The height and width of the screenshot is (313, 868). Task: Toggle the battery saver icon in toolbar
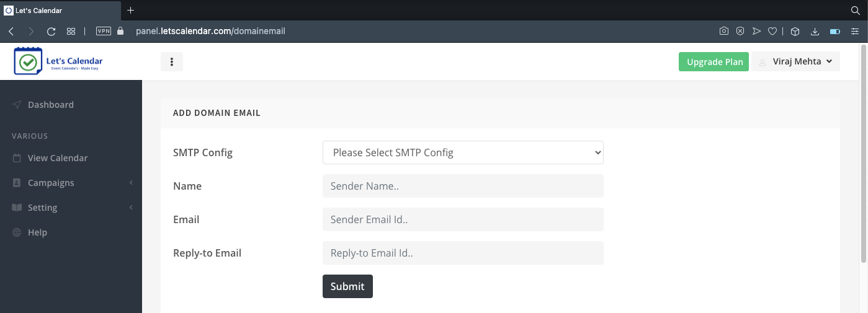[x=835, y=31]
